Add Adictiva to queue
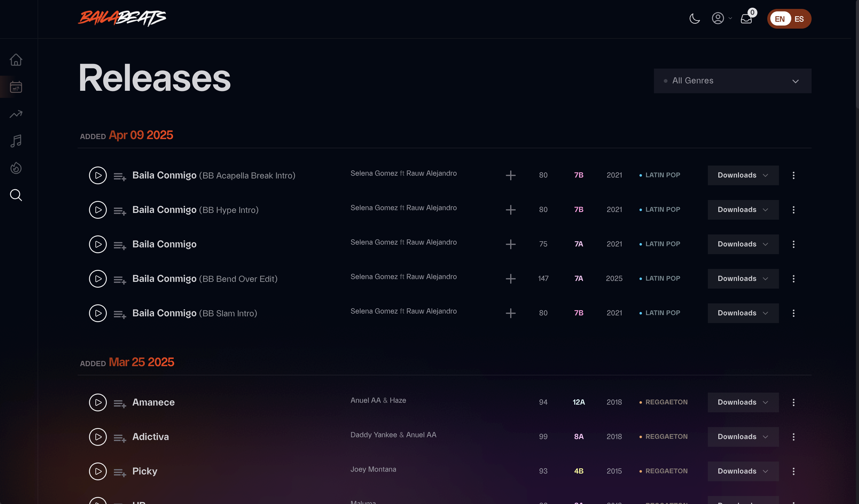Viewport: 859px width, 504px height. click(x=120, y=438)
